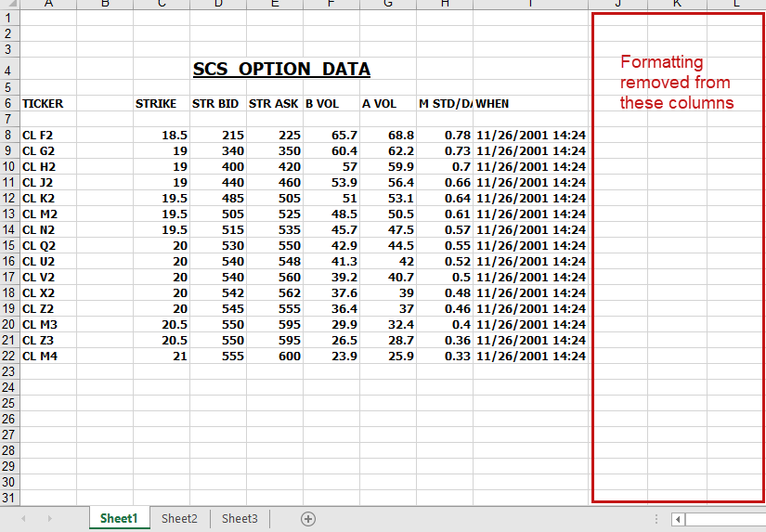766x532 pixels.
Task: Switch to the Sheet1 tab
Action: (119, 518)
